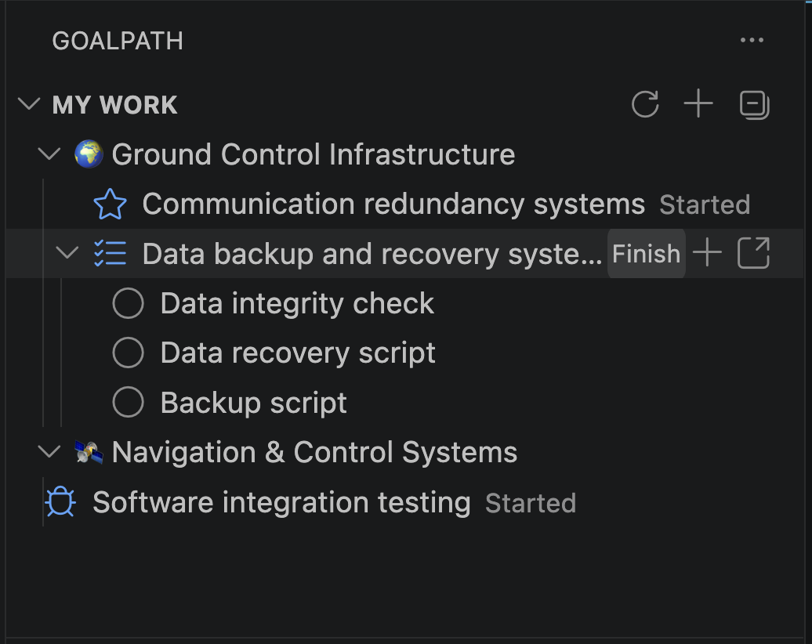Image resolution: width=812 pixels, height=644 pixels.
Task: Click Started label next to Software integration testing
Action: point(531,502)
